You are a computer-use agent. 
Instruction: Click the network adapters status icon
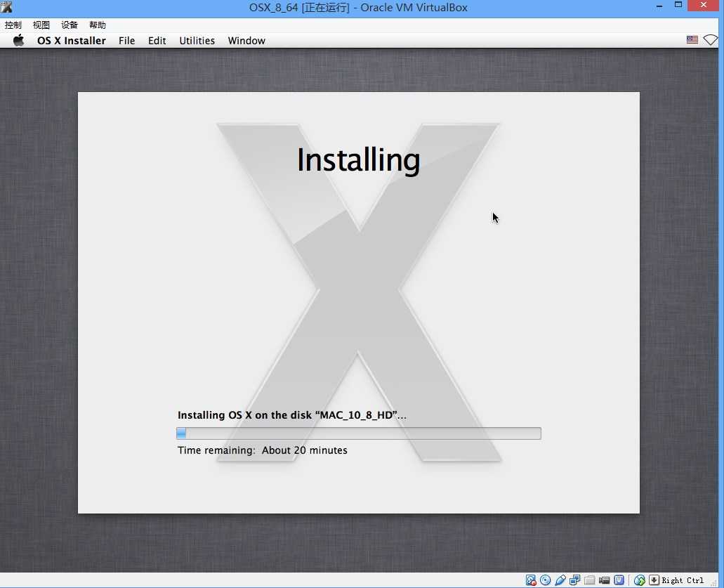[x=575, y=580]
